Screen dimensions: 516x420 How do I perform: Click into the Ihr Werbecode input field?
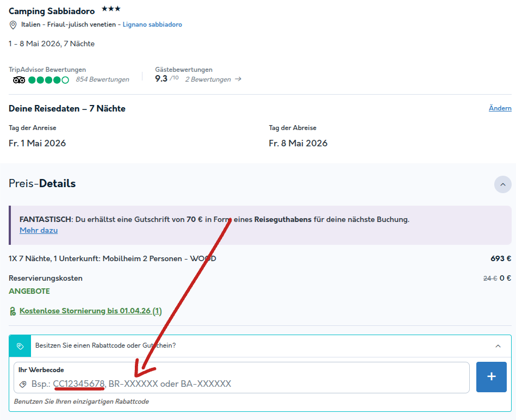tap(241, 378)
